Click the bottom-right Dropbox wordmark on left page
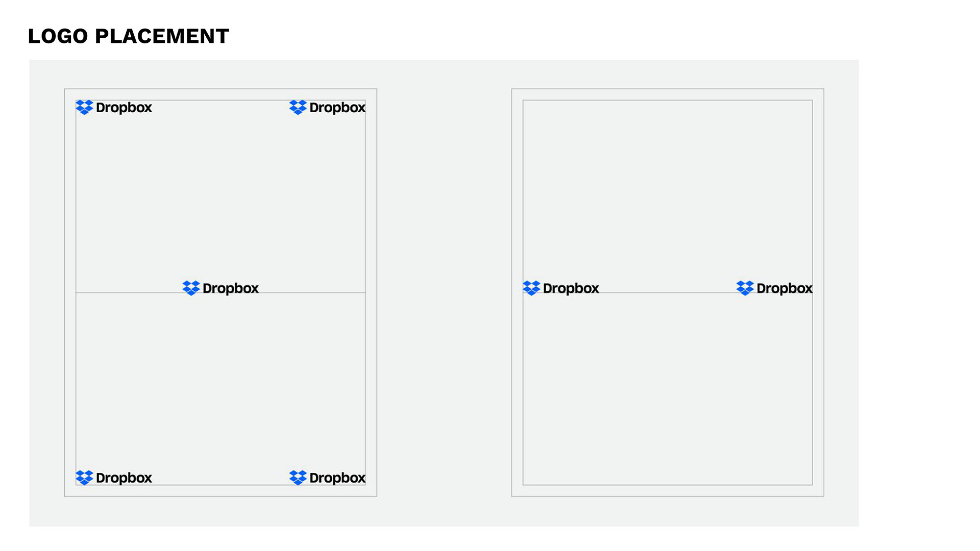The height and width of the screenshot is (551, 980). tap(337, 478)
